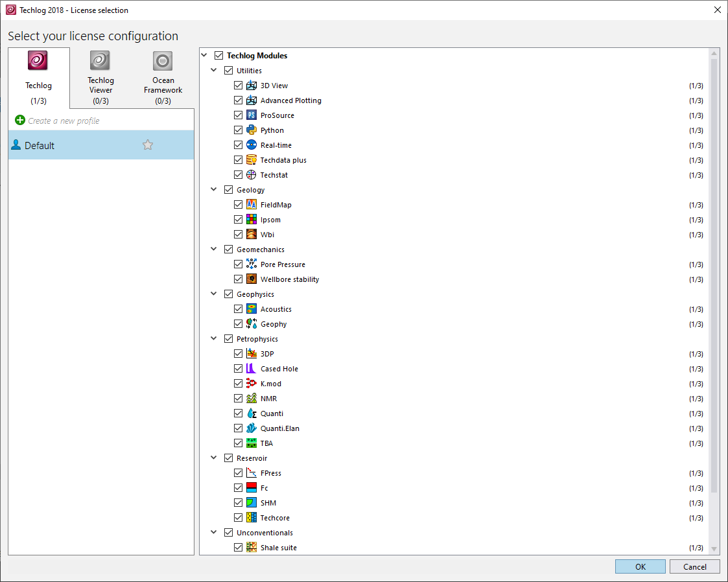
Task: Click the Wellbore stability icon
Action: tap(251, 279)
